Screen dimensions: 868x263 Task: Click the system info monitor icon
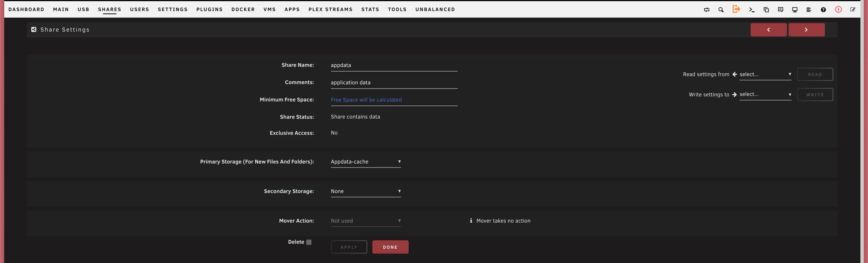click(x=795, y=10)
